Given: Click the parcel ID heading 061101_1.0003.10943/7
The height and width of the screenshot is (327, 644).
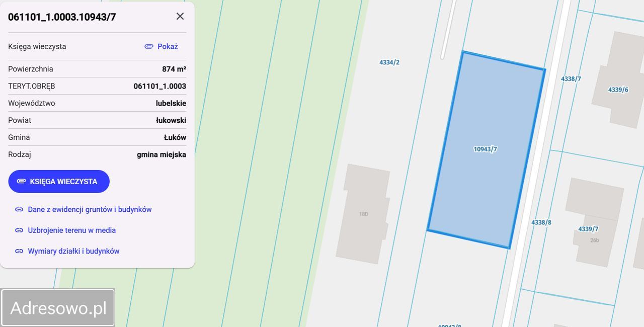Looking at the screenshot, I should [x=62, y=17].
